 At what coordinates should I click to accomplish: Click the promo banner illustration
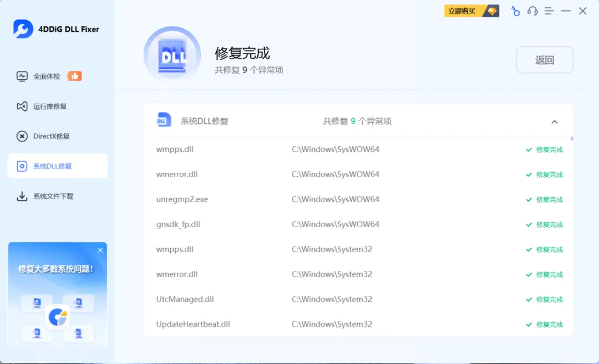(58, 316)
